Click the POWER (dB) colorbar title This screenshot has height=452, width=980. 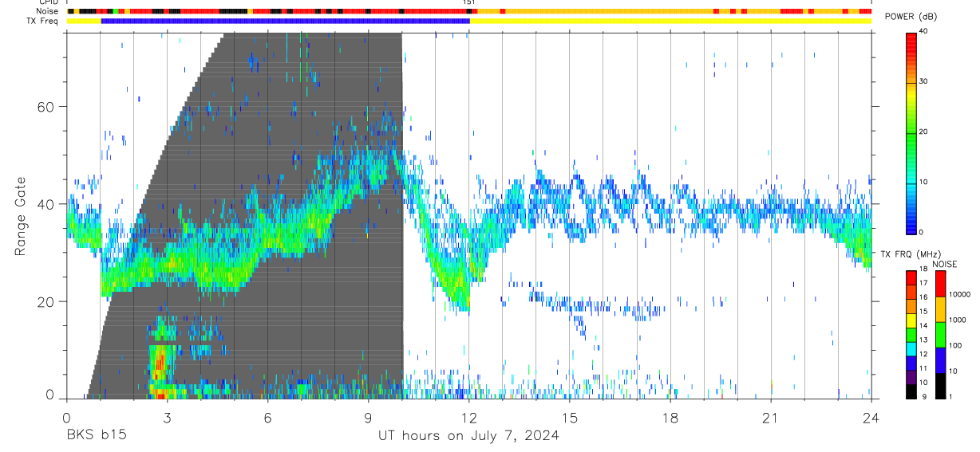[x=911, y=17]
